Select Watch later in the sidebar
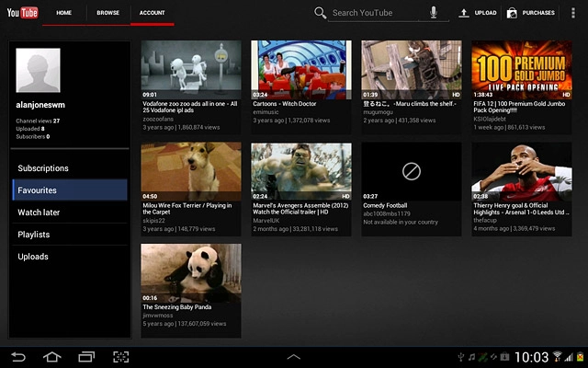 click(40, 213)
